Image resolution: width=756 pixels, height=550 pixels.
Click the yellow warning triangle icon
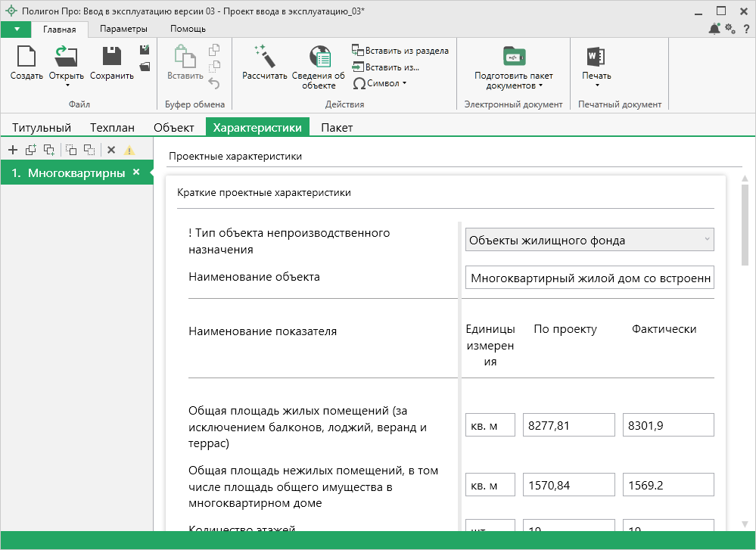pos(129,150)
